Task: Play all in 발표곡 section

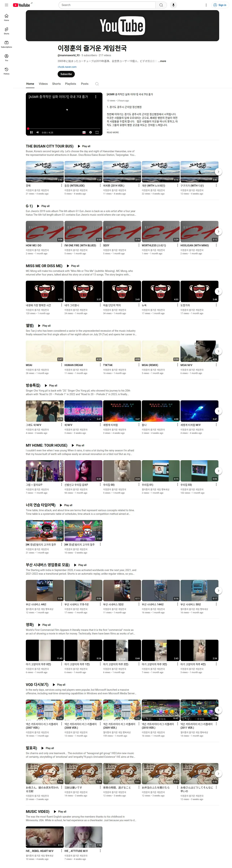Action: (48, 748)
